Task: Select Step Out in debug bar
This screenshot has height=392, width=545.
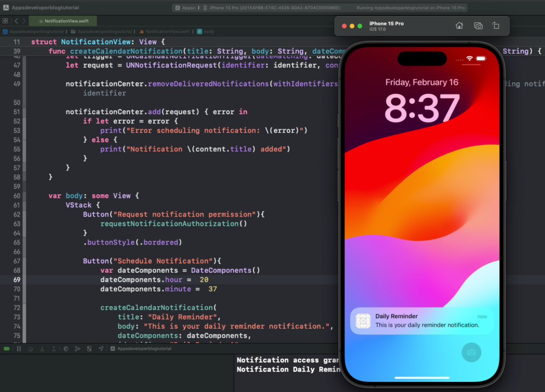Action: pos(54,348)
